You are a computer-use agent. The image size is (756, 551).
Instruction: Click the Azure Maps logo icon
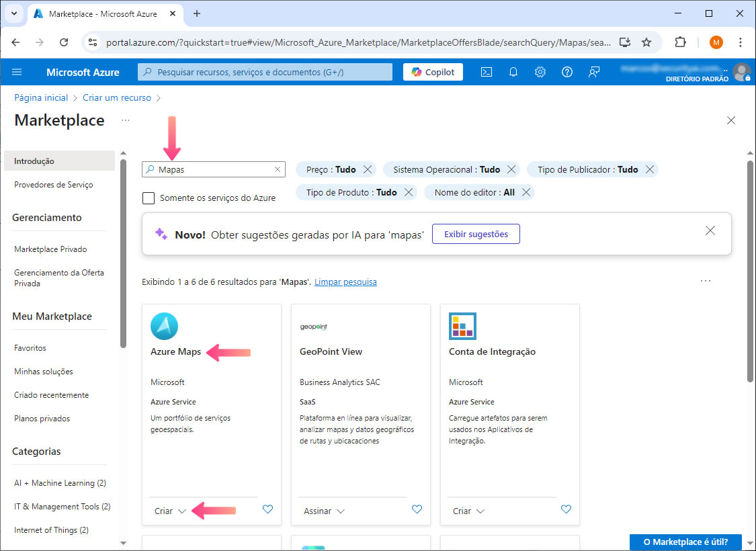tap(165, 327)
